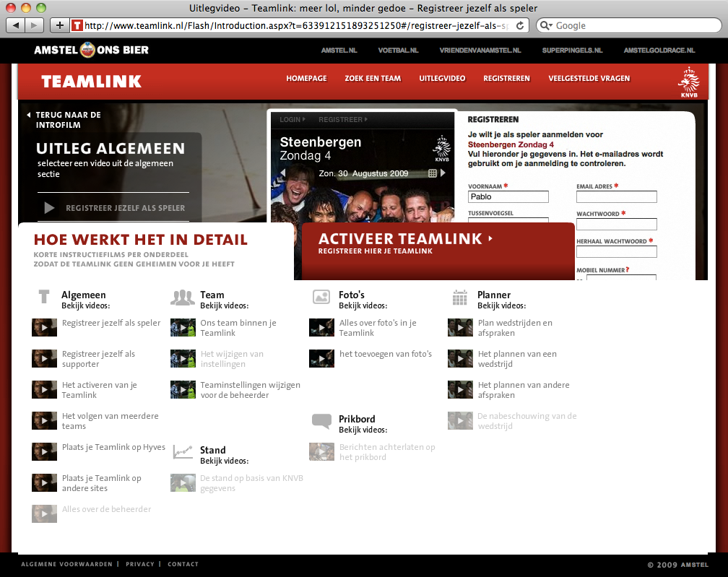Play thumbnail for Het activeren van je Teamlink
Screen dimensions: 728x577
pyautogui.click(x=44, y=389)
